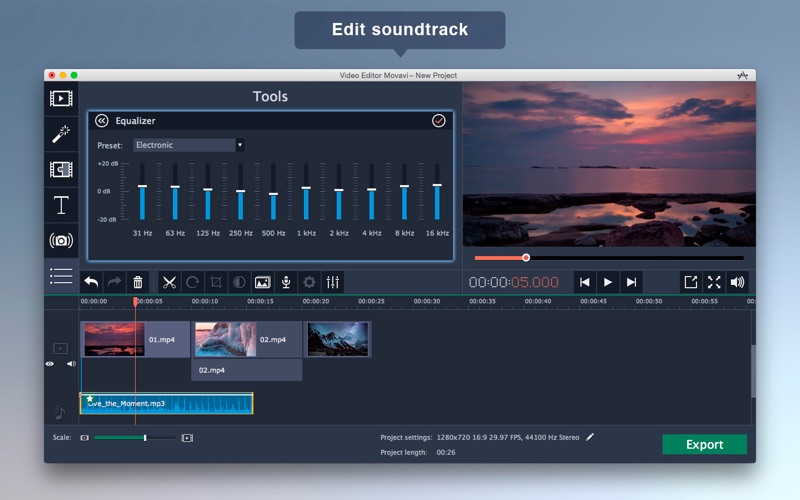800x500 pixels.
Task: Click the green Export button
Action: pyautogui.click(x=704, y=444)
